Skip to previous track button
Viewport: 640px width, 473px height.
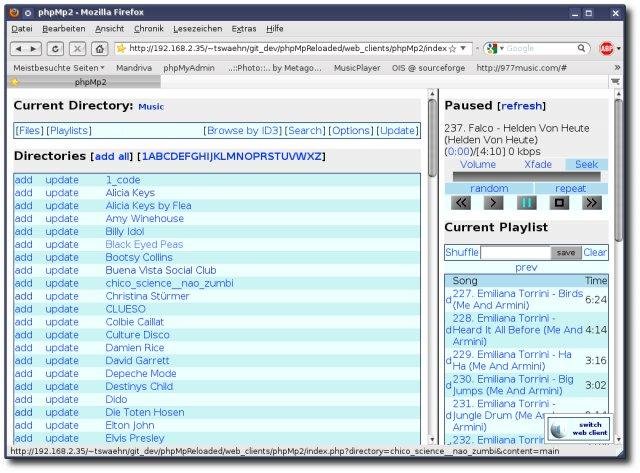461,203
